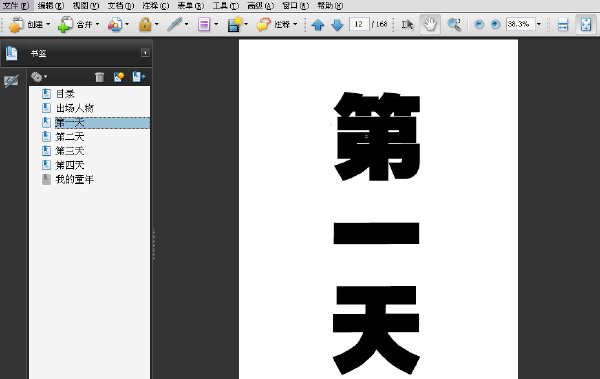
Task: Select the 出场人物 bookmark
Action: (75, 108)
